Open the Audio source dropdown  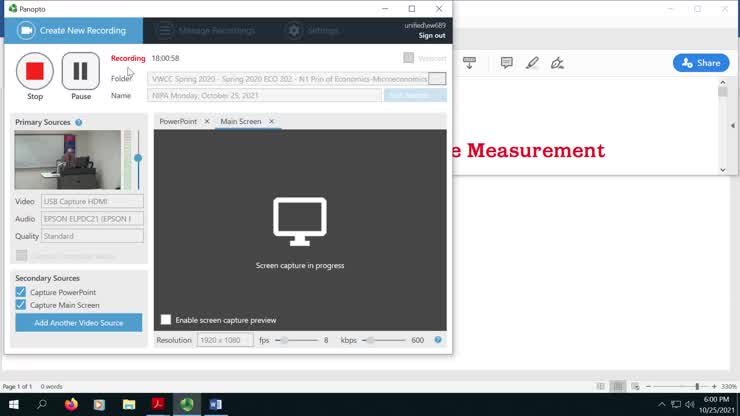coord(92,218)
